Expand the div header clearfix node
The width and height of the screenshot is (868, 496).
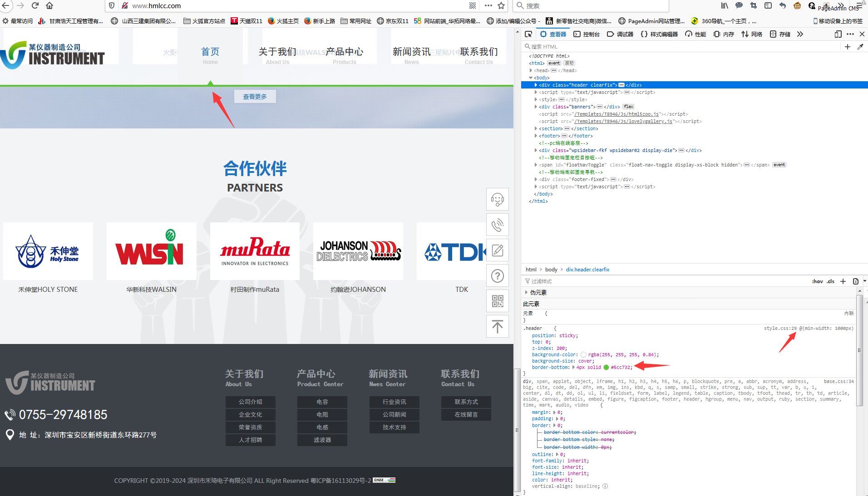point(536,85)
